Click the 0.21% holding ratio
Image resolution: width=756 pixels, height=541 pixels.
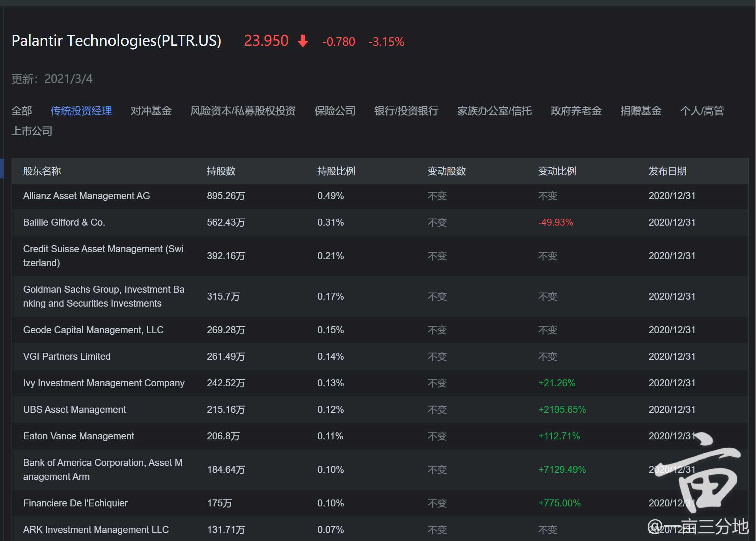pos(331,256)
